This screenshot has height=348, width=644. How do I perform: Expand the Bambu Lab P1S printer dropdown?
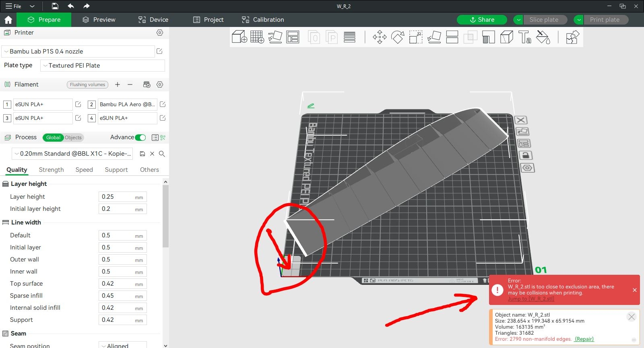[78, 51]
